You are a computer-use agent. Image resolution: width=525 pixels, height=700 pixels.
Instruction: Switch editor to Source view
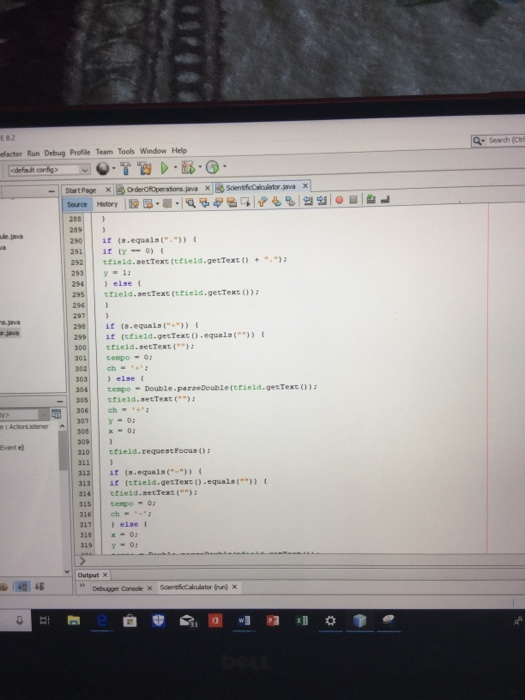77,204
